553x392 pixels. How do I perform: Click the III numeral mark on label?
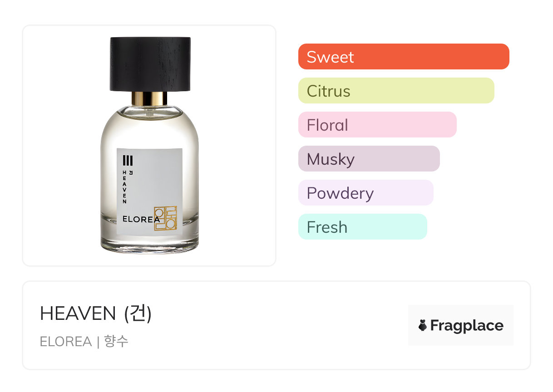click(128, 161)
